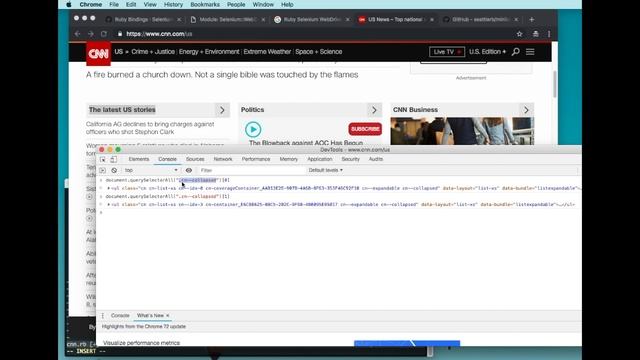640x360 pixels.
Task: Open a new tab with the plus icon
Action: (531, 19)
